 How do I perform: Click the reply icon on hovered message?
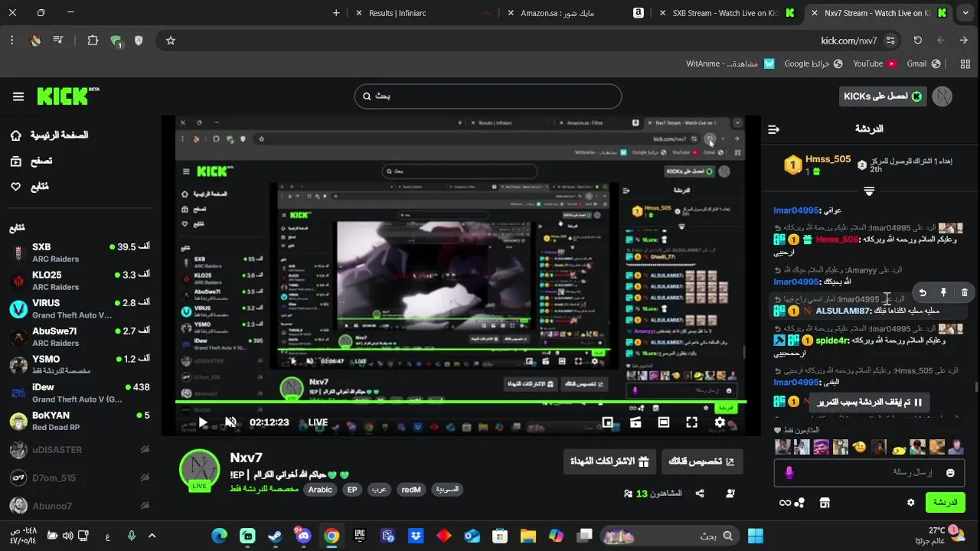(923, 292)
